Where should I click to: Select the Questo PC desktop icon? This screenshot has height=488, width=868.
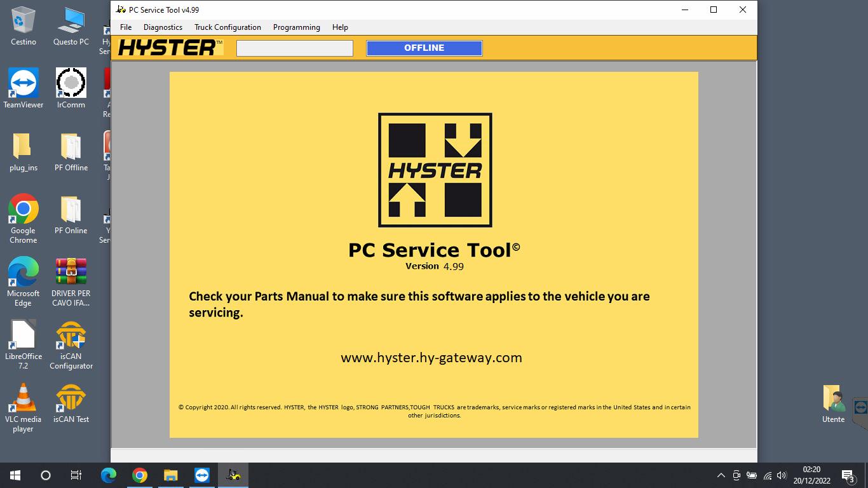(71, 26)
